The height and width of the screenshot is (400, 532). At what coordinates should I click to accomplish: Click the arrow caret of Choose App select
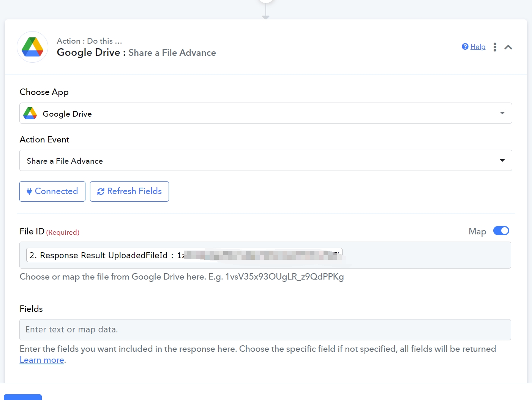coord(502,113)
